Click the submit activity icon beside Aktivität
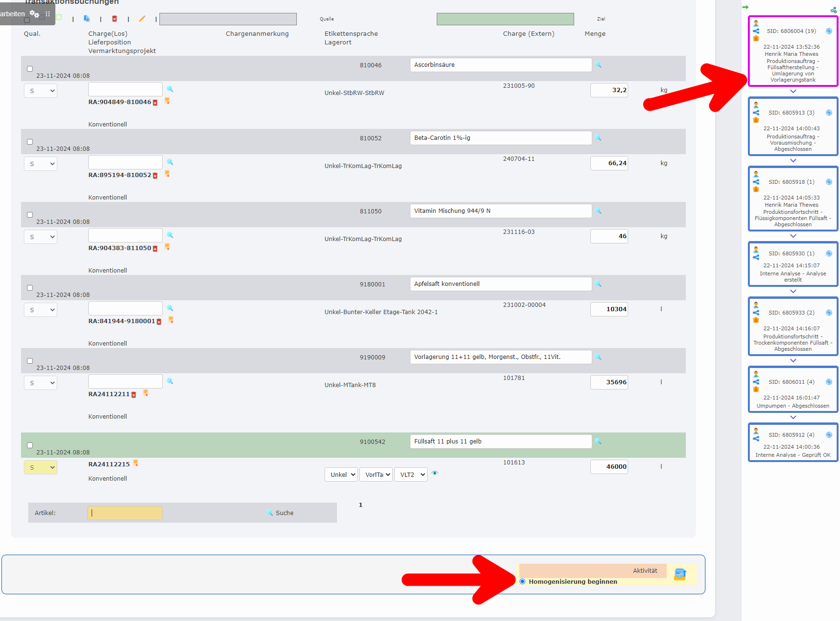This screenshot has width=840, height=621. pos(680,574)
